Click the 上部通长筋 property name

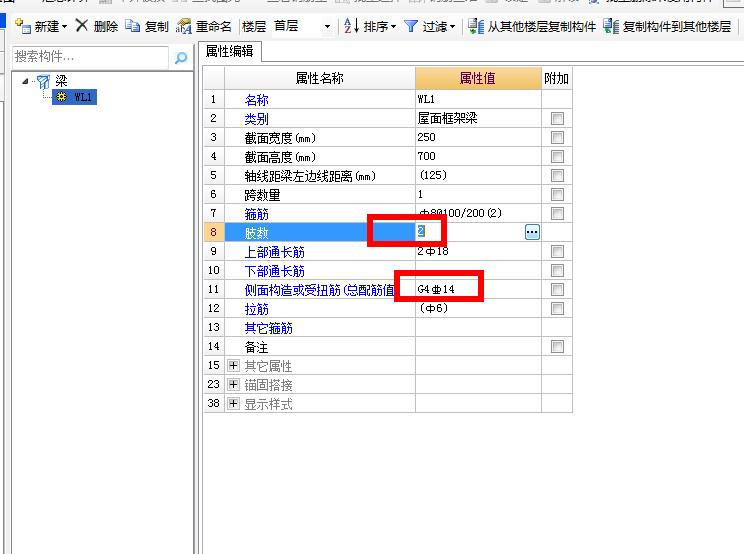pyautogui.click(x=275, y=252)
